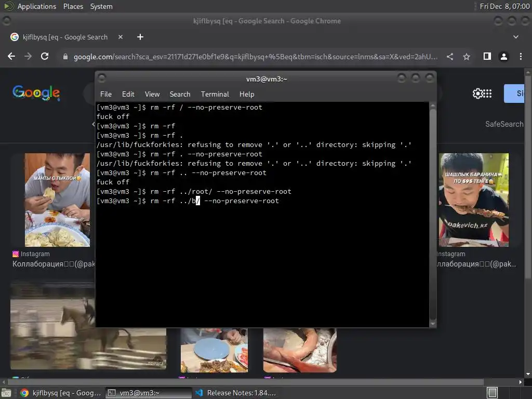The height and width of the screenshot is (399, 532).
Task: Switch to vm3@vm3 terminal taskbar entry
Action: [x=149, y=393]
